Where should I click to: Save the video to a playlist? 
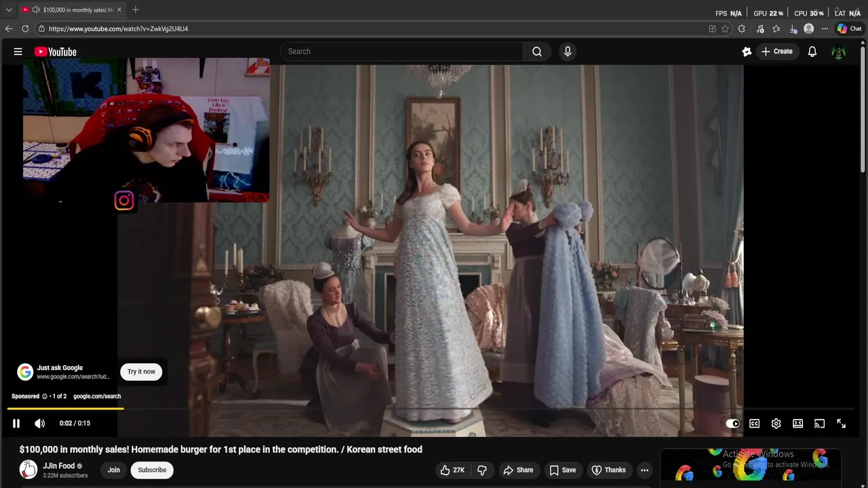coord(563,470)
